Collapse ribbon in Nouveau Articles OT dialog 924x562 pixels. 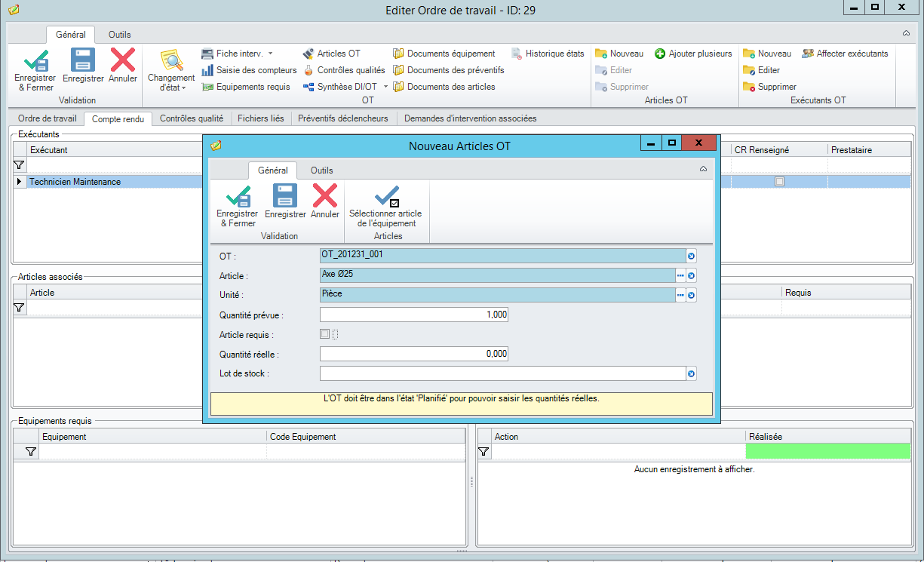tap(704, 170)
